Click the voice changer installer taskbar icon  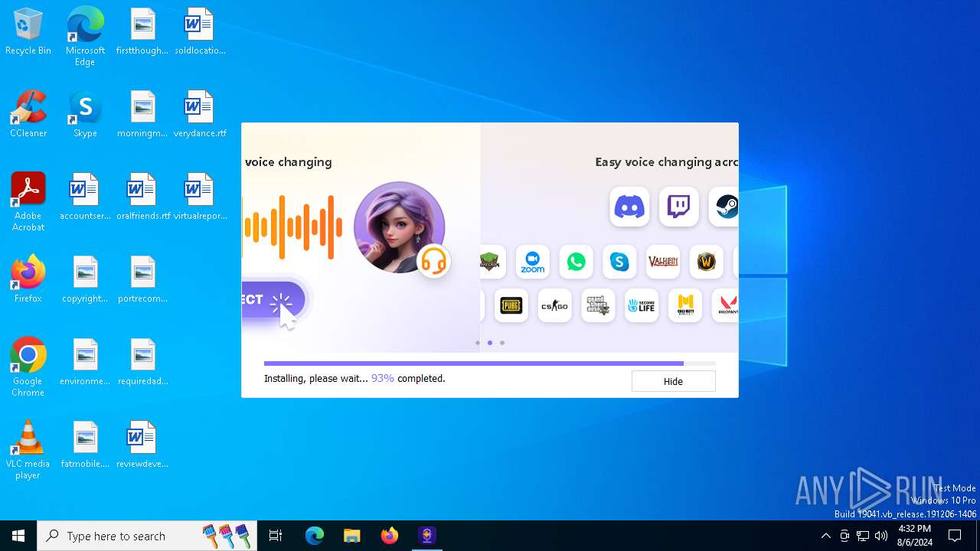tap(426, 536)
